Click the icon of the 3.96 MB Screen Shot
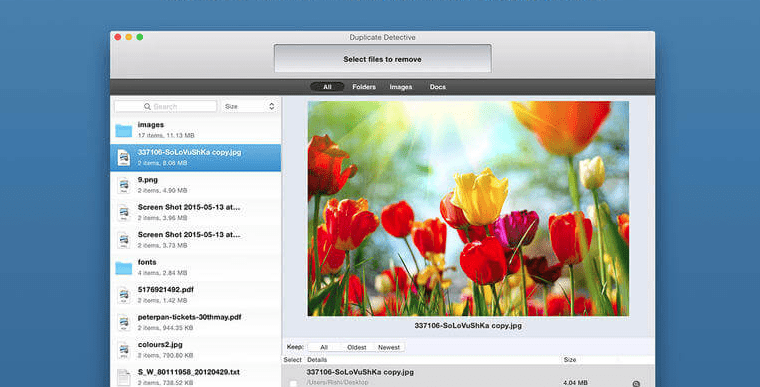This screenshot has height=387, width=760. (x=124, y=212)
